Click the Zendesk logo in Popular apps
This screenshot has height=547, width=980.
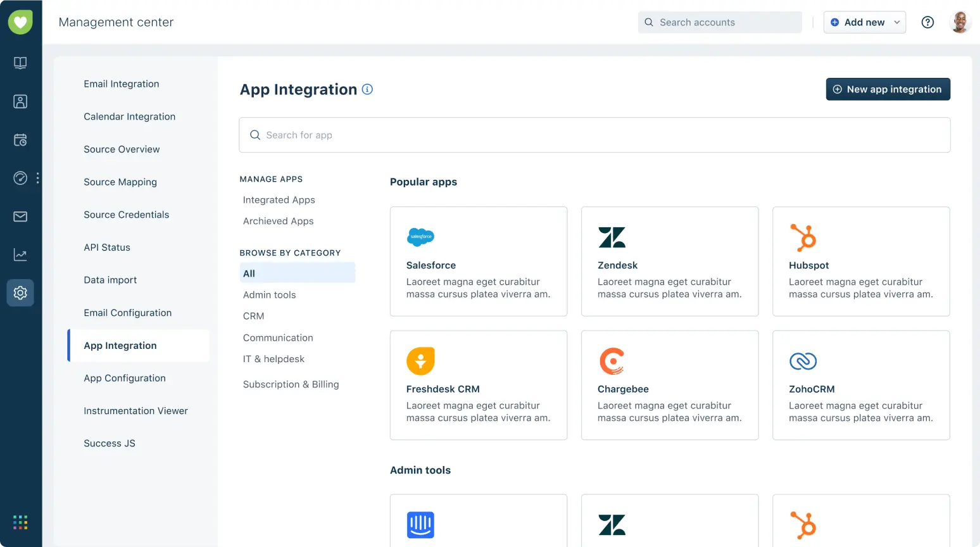pos(612,237)
